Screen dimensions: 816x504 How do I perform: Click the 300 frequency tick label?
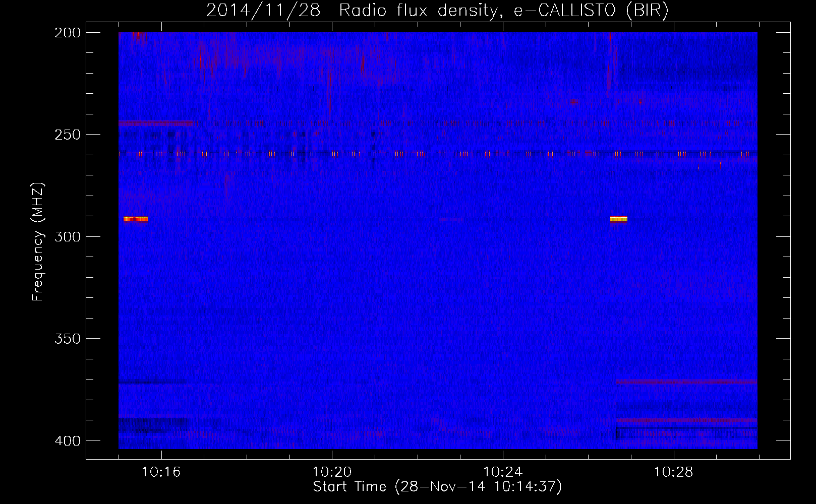(x=67, y=236)
